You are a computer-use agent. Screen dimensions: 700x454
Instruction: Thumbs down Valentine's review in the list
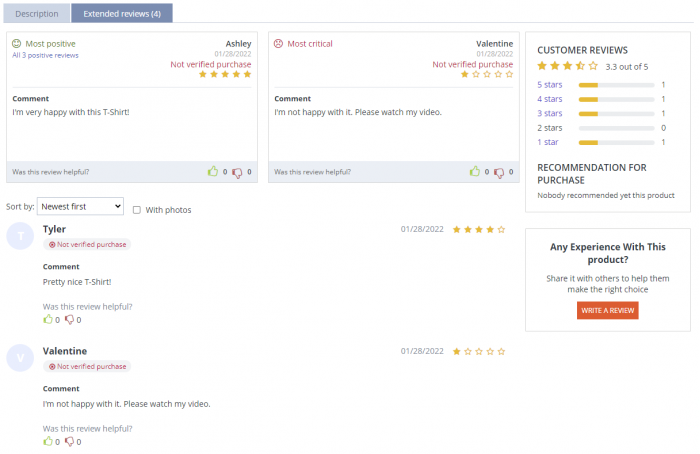(69, 442)
